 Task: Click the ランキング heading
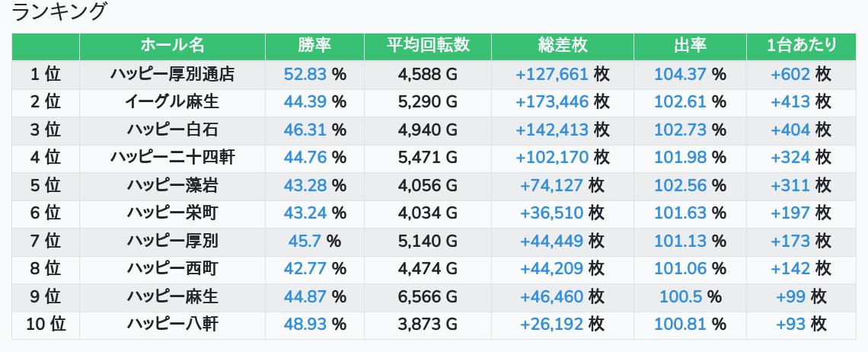[60, 12]
